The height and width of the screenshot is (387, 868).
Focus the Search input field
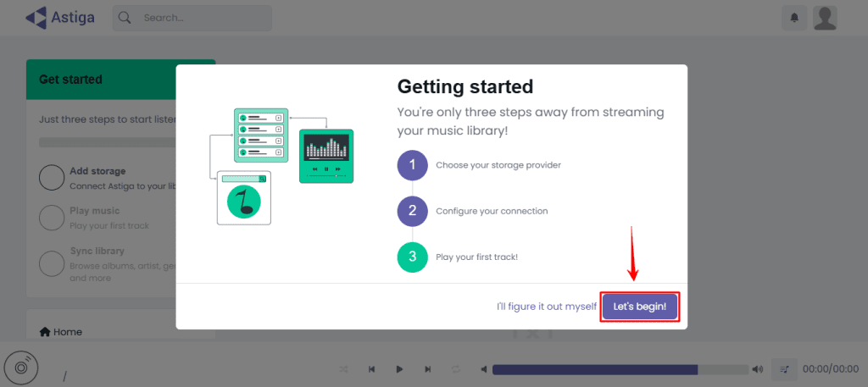[203, 18]
